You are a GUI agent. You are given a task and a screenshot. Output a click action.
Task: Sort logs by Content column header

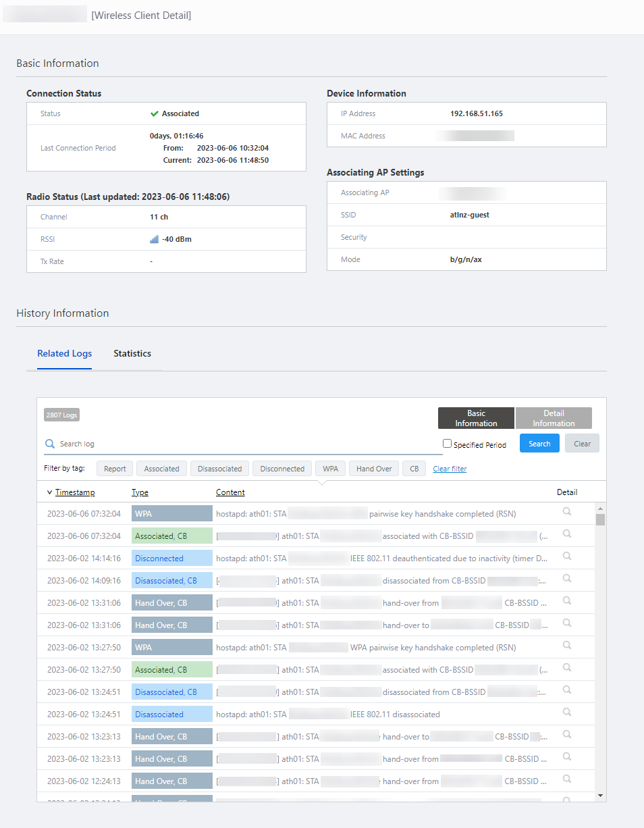(x=230, y=492)
